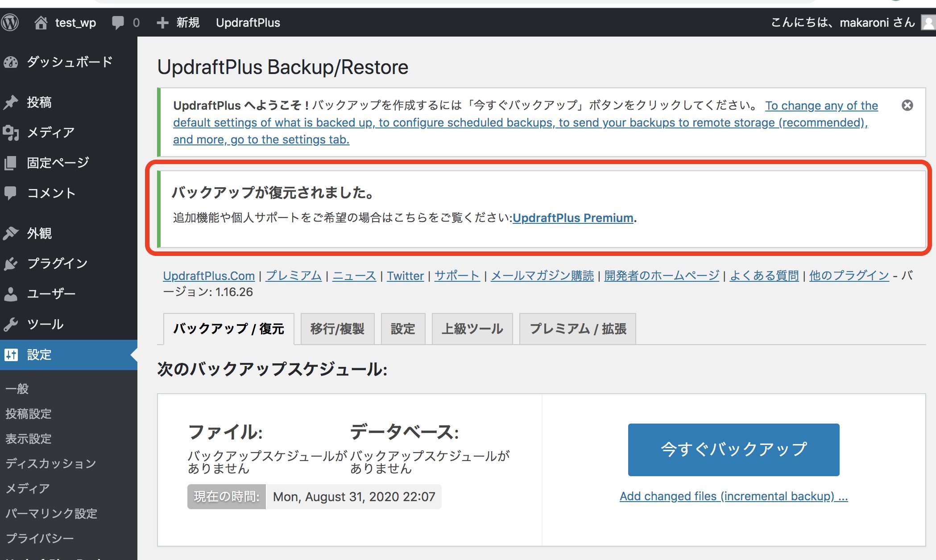Open the メディア sidebar menu
Screen dimensions: 936x560
pos(50,132)
